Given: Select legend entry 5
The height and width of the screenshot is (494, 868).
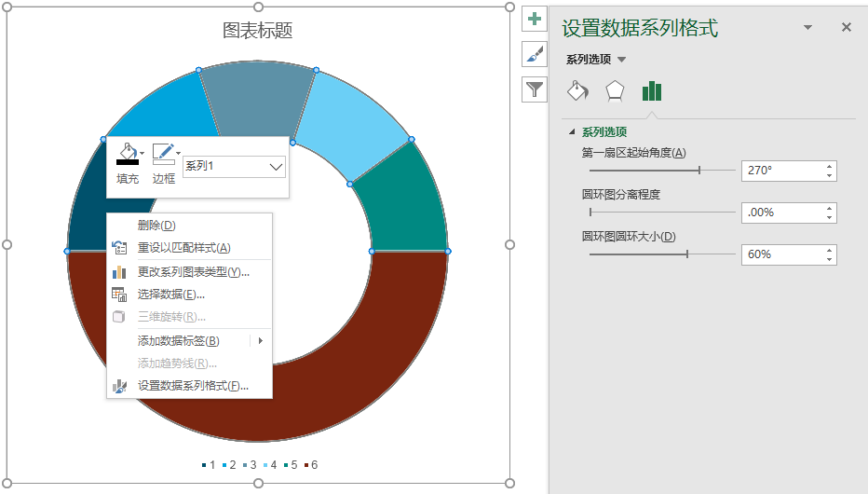Looking at the screenshot, I should (x=291, y=465).
